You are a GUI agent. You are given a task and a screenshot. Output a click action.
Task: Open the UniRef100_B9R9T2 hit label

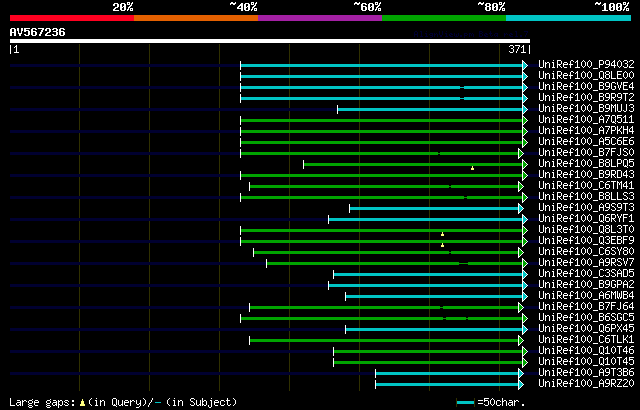click(586, 98)
